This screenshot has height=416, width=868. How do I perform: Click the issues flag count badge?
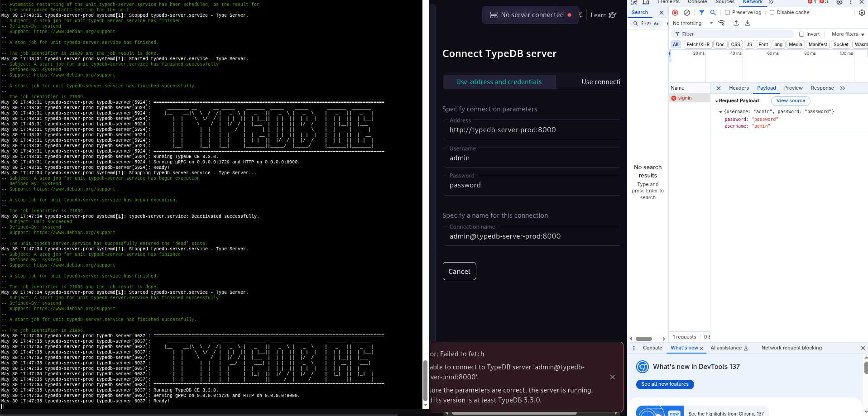coord(824,2)
